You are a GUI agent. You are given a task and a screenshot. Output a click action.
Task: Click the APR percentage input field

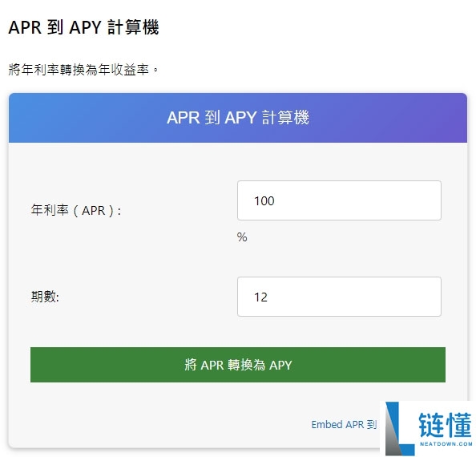tap(339, 200)
